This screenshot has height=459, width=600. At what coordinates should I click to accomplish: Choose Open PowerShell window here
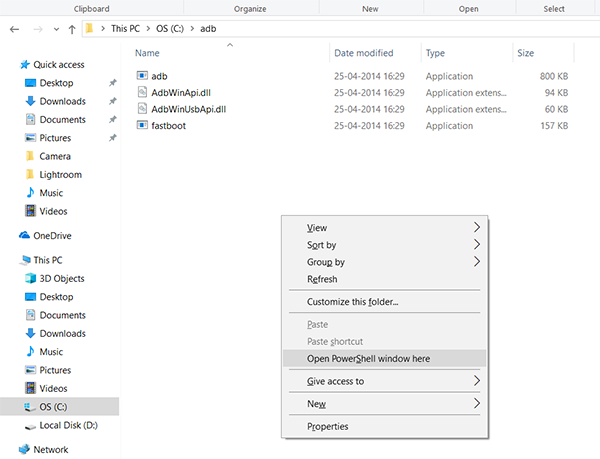(385, 358)
